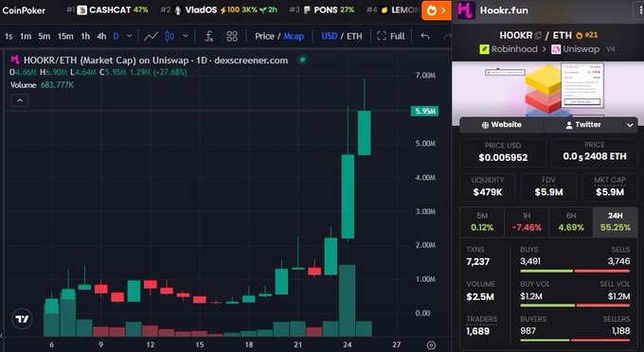This screenshot has height=352, width=644.
Task: Select the 4h timeframe
Action: tap(101, 37)
